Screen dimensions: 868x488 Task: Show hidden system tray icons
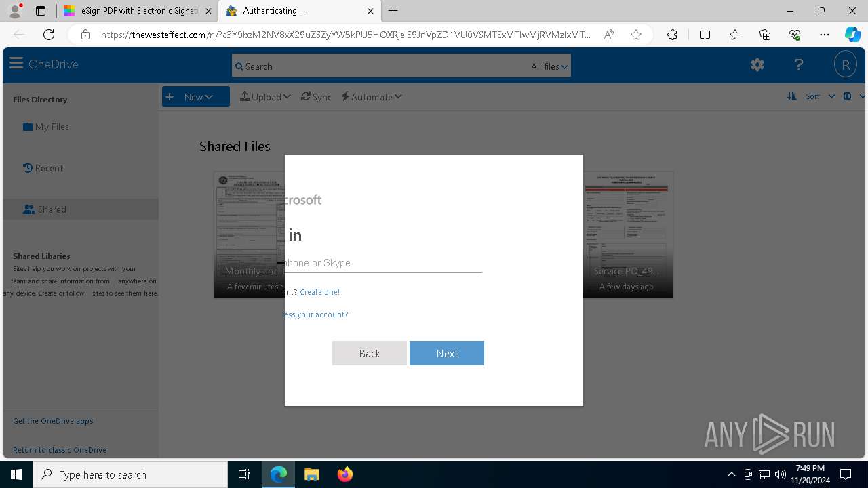coord(731,474)
